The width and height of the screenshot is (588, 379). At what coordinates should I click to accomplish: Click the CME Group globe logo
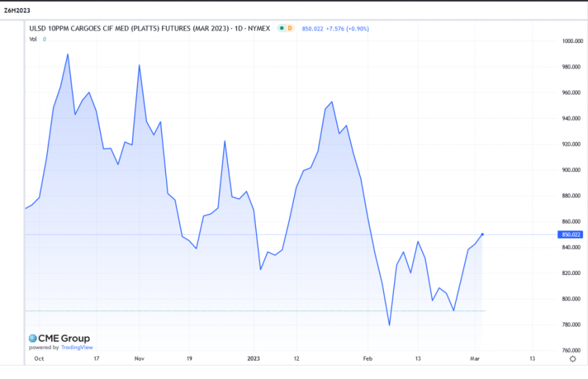point(32,338)
